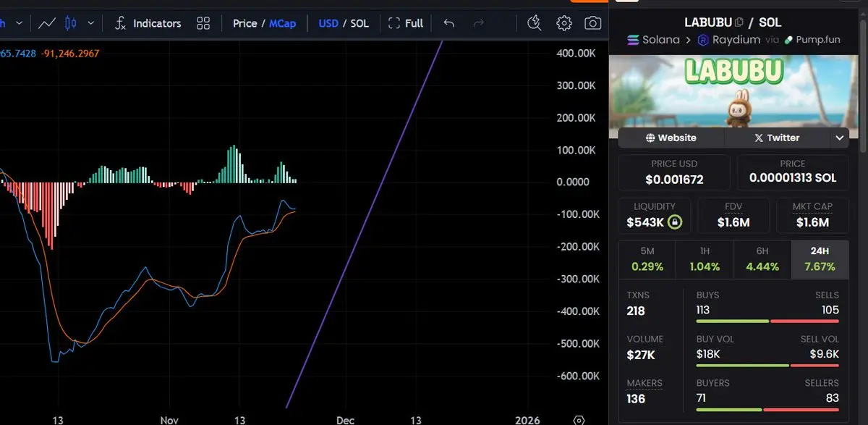Click the 400.00K price axis label
This screenshot has height=425, width=868.
pos(576,54)
